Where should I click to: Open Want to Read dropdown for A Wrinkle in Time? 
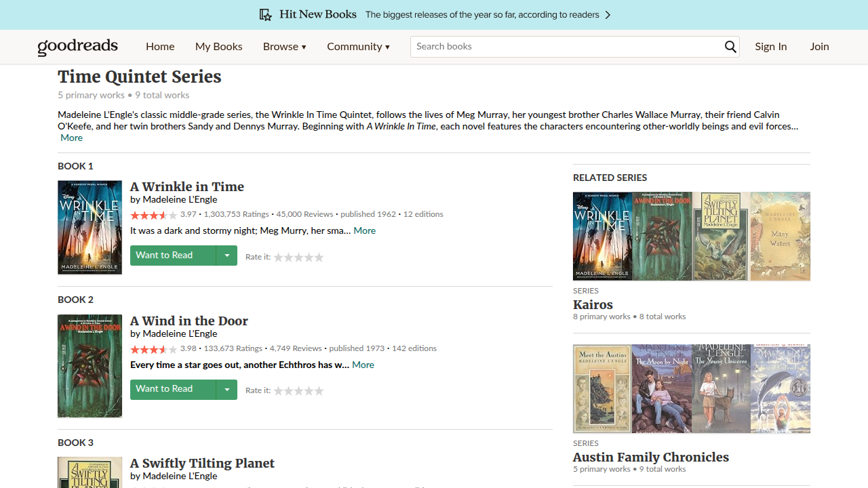click(x=226, y=256)
